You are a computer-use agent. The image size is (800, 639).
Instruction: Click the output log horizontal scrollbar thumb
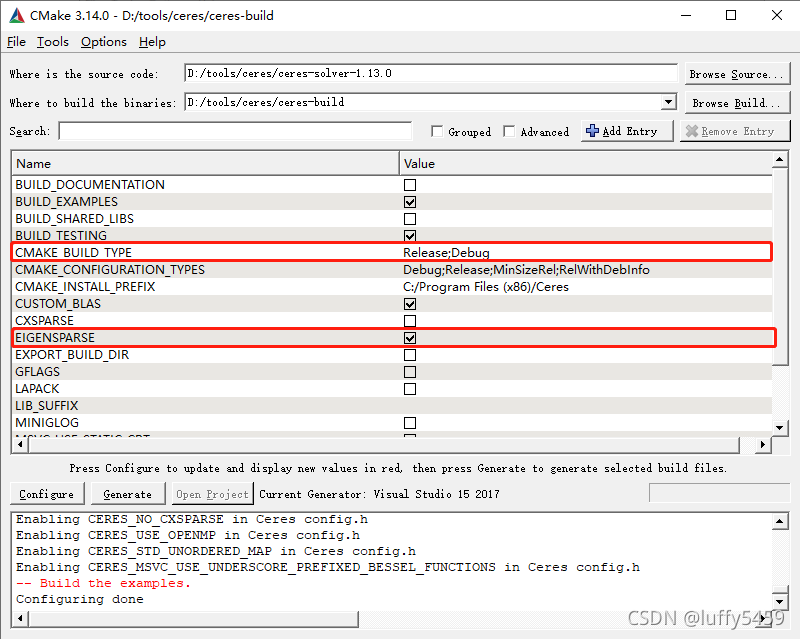pos(194,619)
